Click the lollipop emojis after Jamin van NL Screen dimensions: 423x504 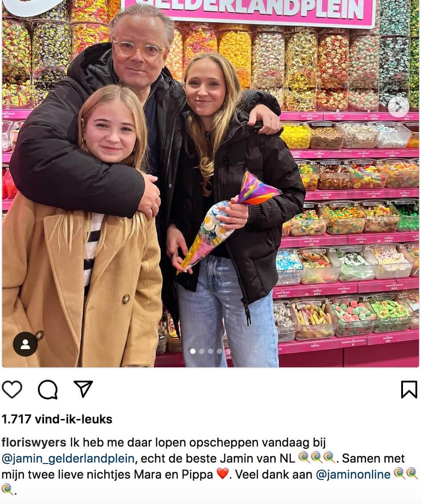[x=317, y=458]
